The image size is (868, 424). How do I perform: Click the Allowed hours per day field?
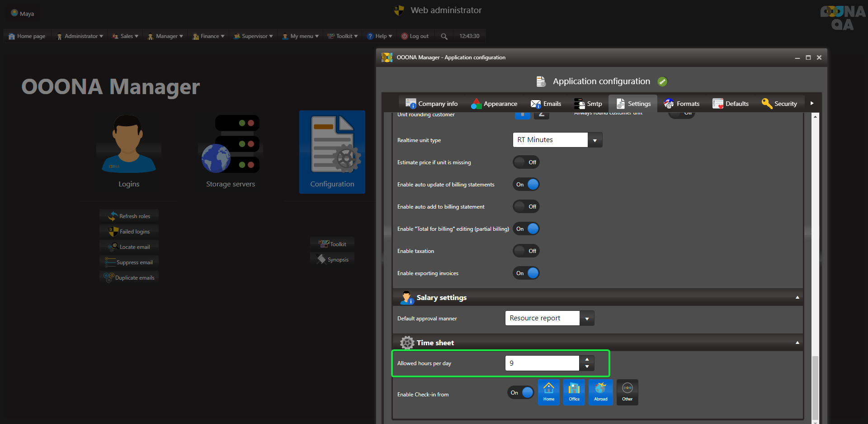coord(542,363)
